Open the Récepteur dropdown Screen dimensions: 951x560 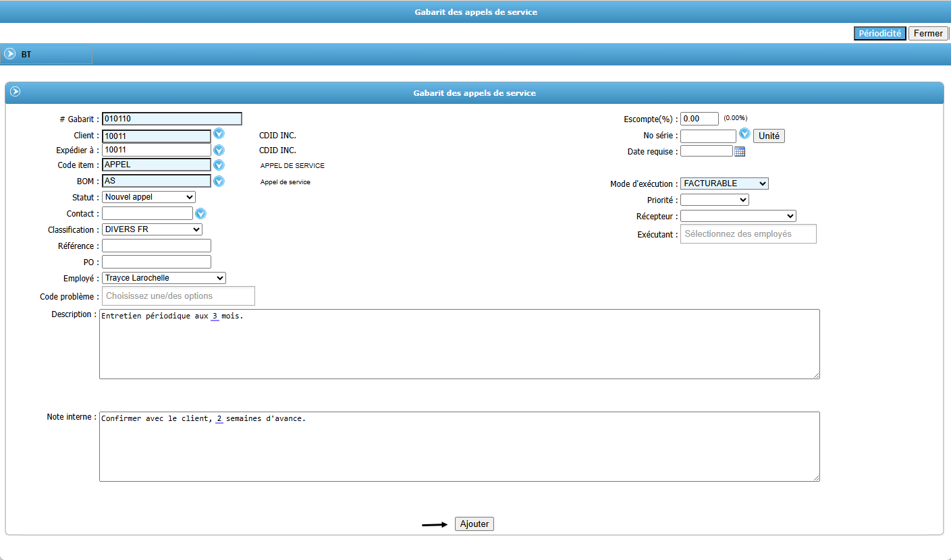pyautogui.click(x=738, y=216)
